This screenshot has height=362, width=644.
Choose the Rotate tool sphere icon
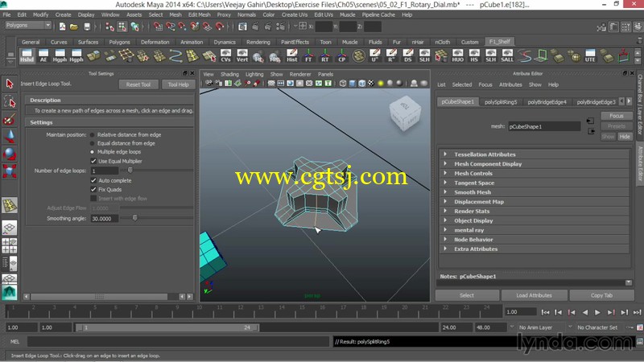10,154
